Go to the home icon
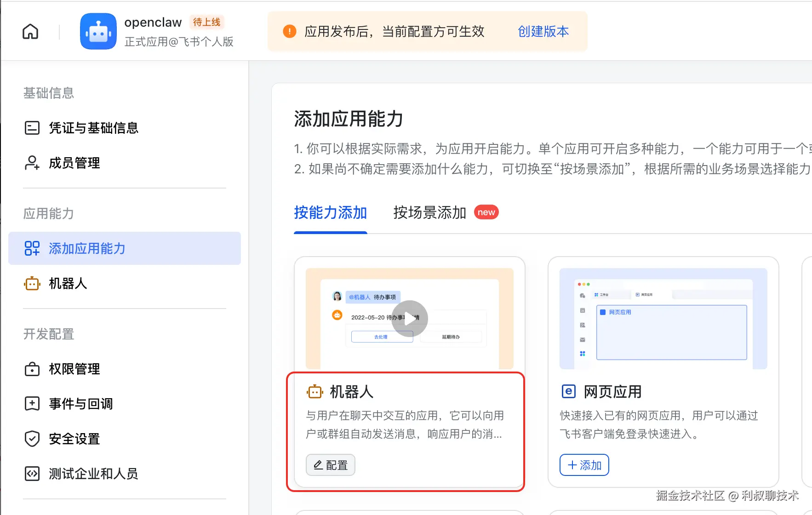This screenshot has height=515, width=812. coord(30,31)
